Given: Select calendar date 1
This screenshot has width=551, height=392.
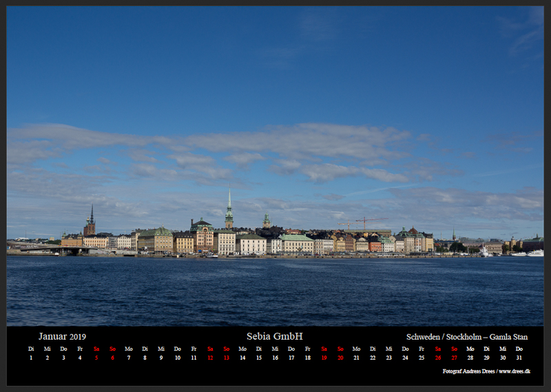Looking at the screenshot, I should 31,358.
